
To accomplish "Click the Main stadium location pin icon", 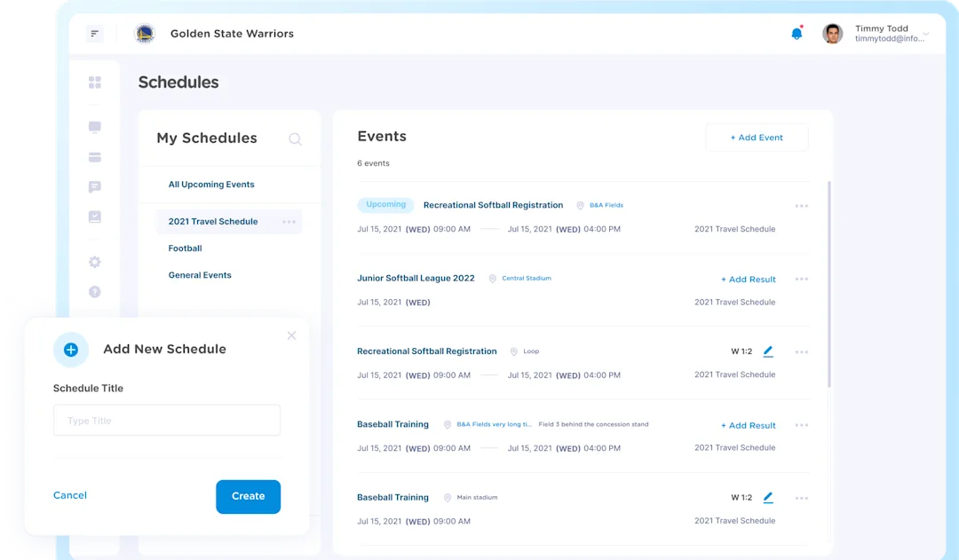I will (447, 498).
